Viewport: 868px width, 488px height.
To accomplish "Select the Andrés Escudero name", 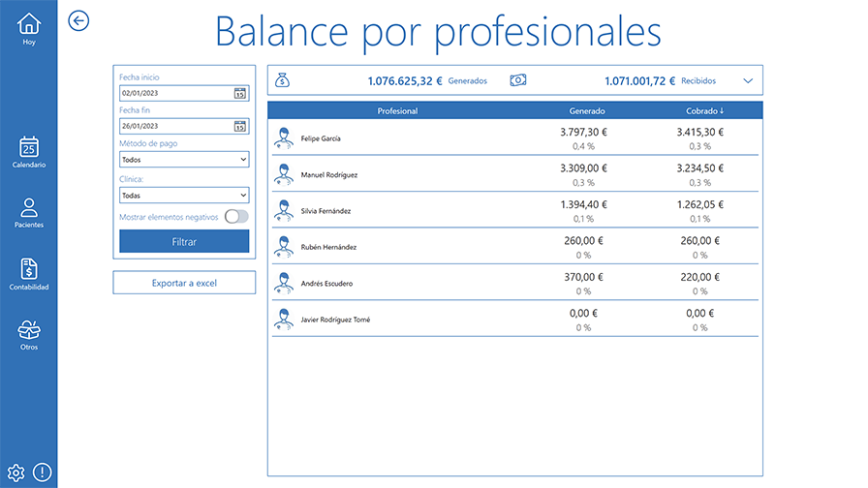I will [x=326, y=284].
